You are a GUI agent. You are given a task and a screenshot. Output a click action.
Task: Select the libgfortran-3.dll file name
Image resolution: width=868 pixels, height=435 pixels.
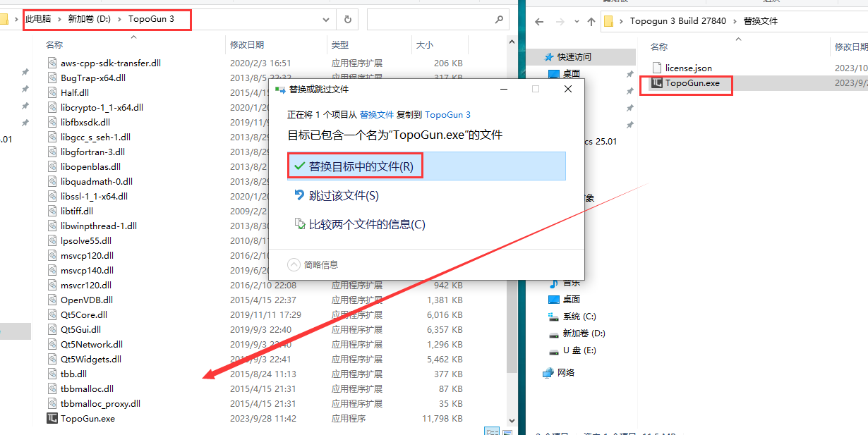click(x=92, y=152)
